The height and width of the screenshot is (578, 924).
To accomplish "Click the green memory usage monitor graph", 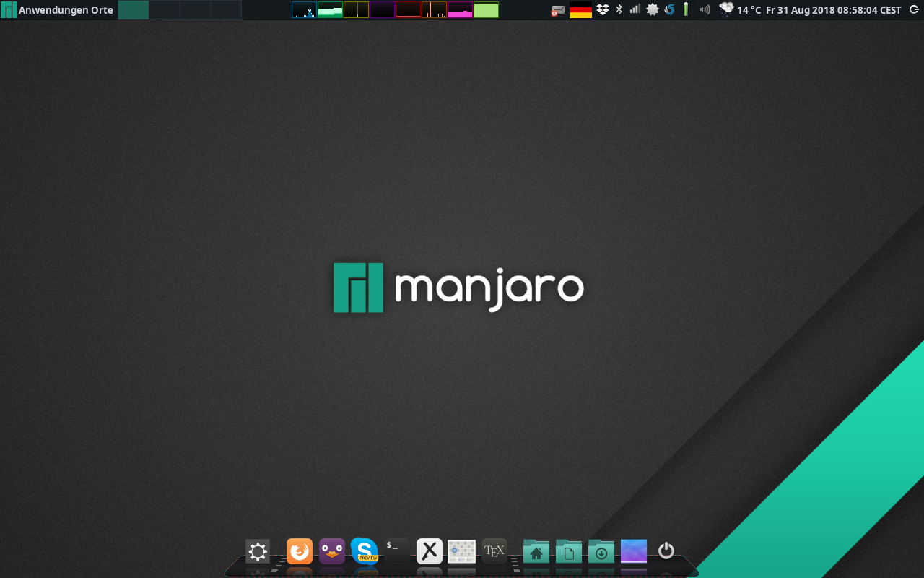I will (330, 9).
